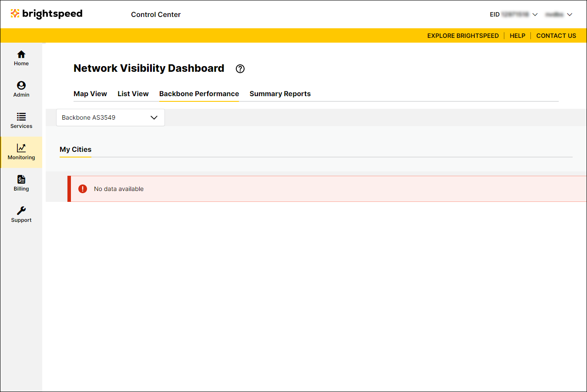
Task: Click the red error alert icon
Action: [x=83, y=189]
